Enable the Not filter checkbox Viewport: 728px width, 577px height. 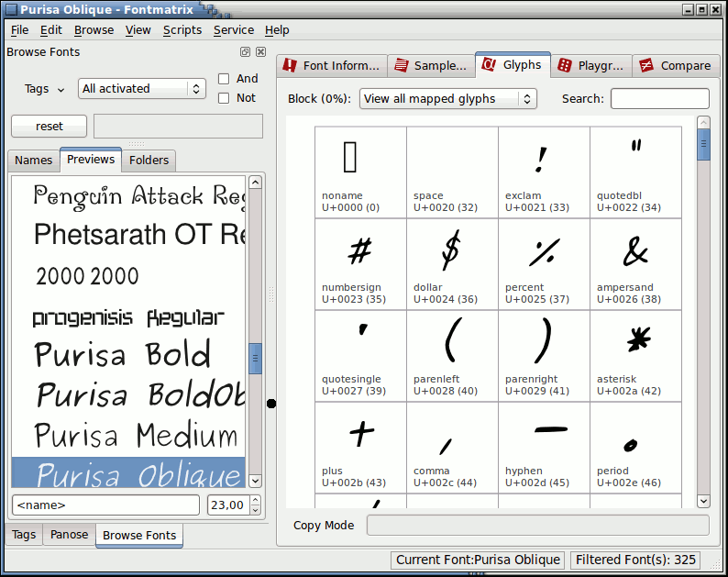(224, 98)
